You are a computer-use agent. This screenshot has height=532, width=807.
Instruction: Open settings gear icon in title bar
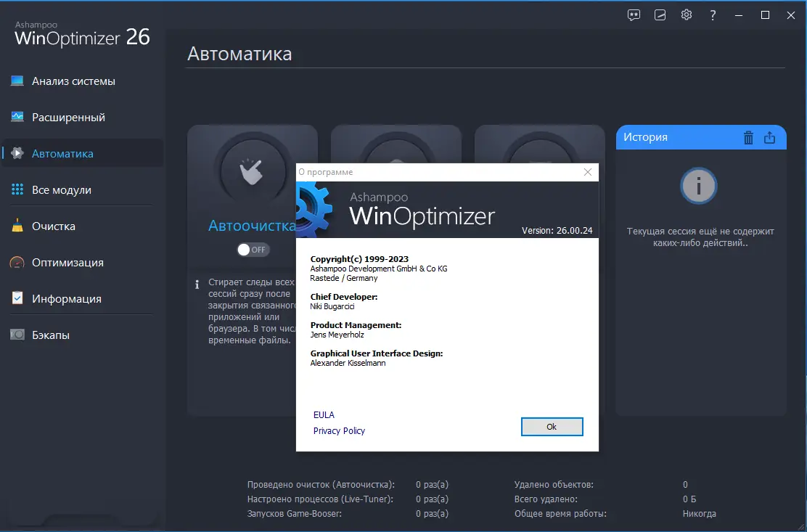tap(686, 15)
